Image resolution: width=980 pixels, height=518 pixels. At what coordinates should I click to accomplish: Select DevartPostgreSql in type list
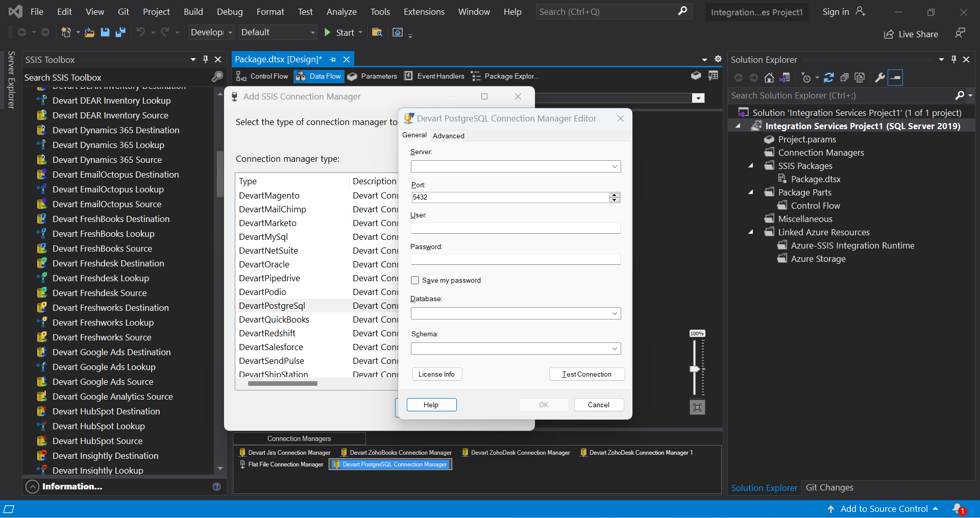pyautogui.click(x=272, y=306)
